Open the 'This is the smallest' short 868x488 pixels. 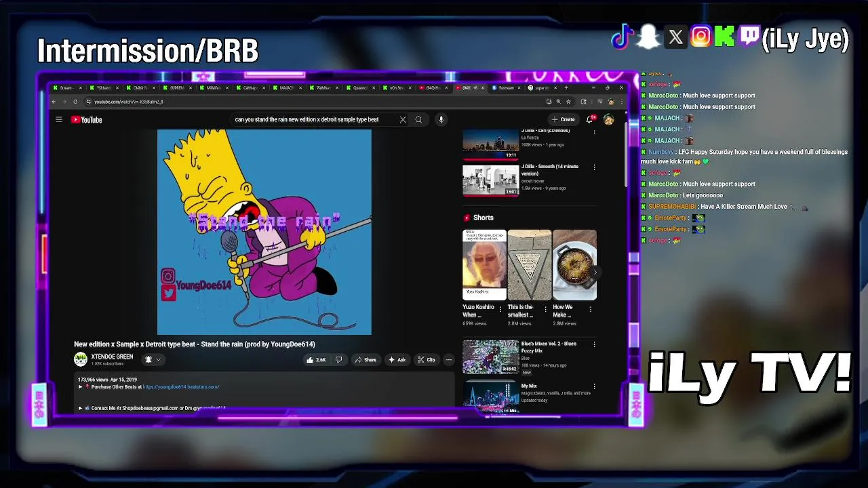click(530, 265)
